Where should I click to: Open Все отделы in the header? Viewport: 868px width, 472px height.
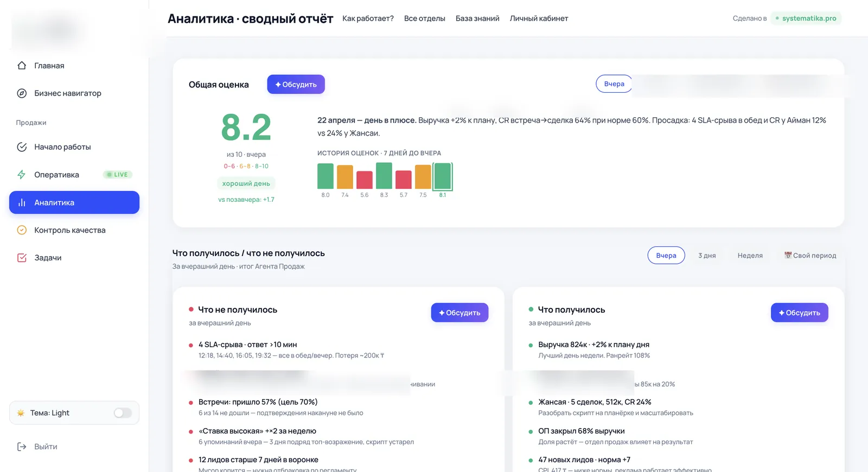tap(424, 18)
